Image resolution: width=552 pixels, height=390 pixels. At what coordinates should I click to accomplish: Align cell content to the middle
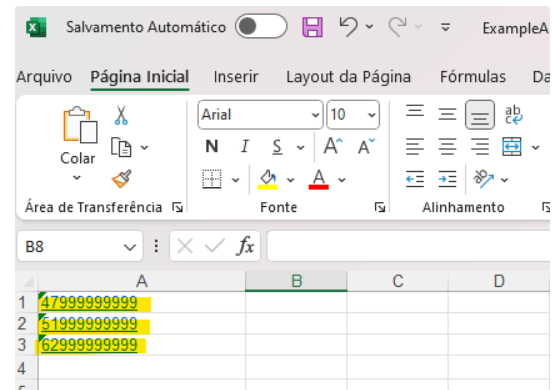click(x=447, y=114)
